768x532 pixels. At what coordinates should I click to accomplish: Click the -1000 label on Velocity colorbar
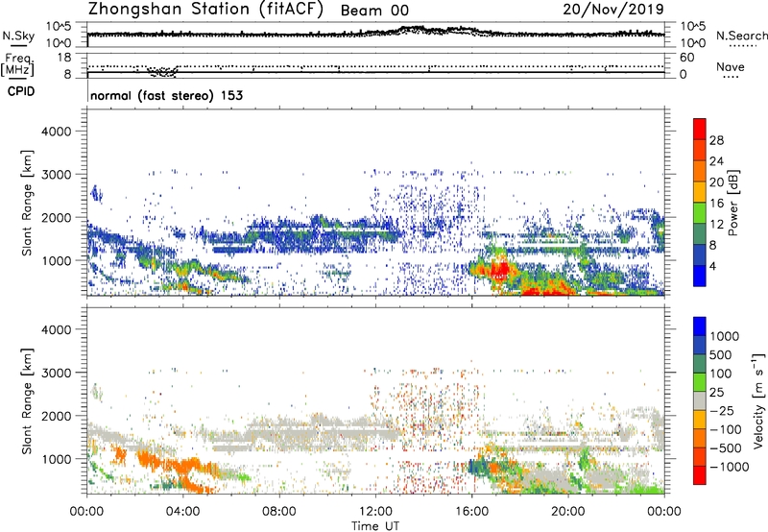click(730, 467)
